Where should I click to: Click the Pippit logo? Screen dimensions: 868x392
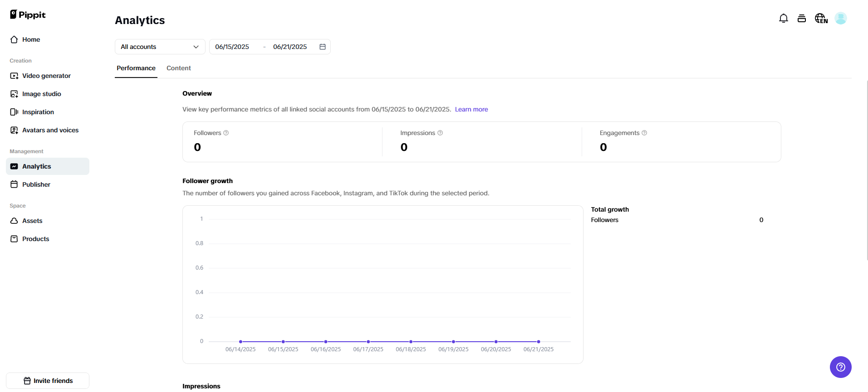[28, 15]
